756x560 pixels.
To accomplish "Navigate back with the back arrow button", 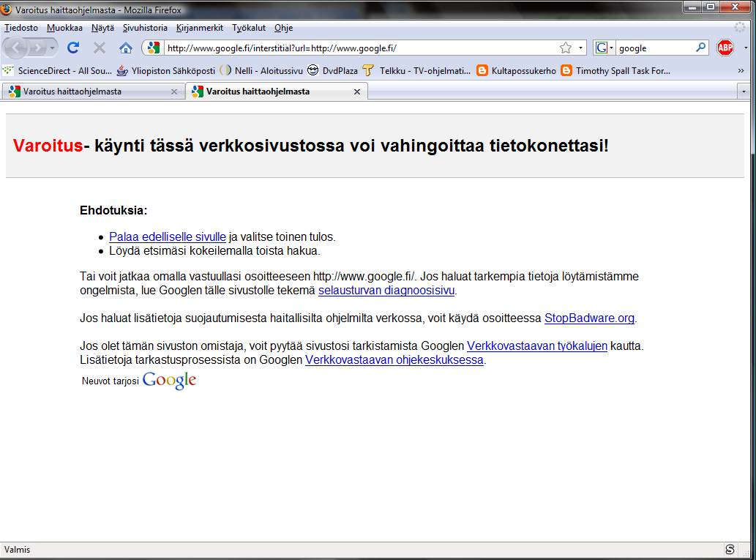I will (16, 47).
